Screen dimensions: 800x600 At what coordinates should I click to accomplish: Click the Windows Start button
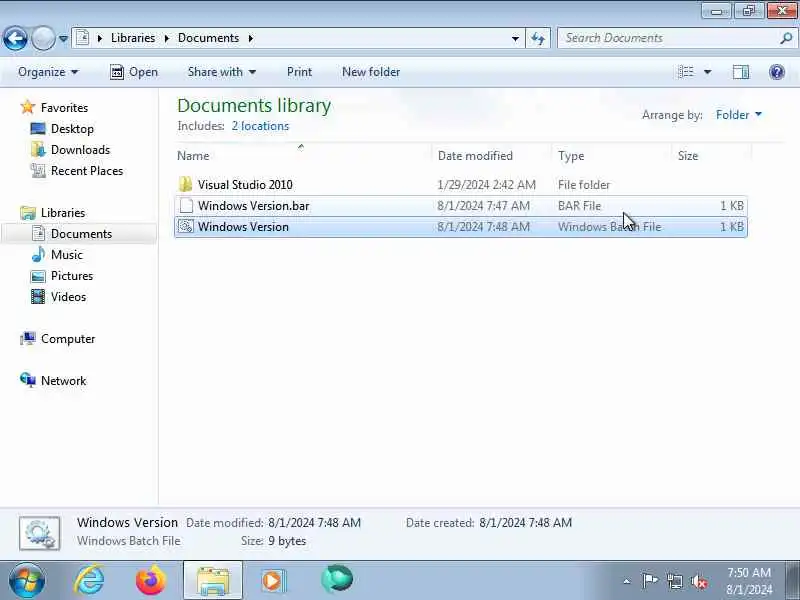click(27, 580)
